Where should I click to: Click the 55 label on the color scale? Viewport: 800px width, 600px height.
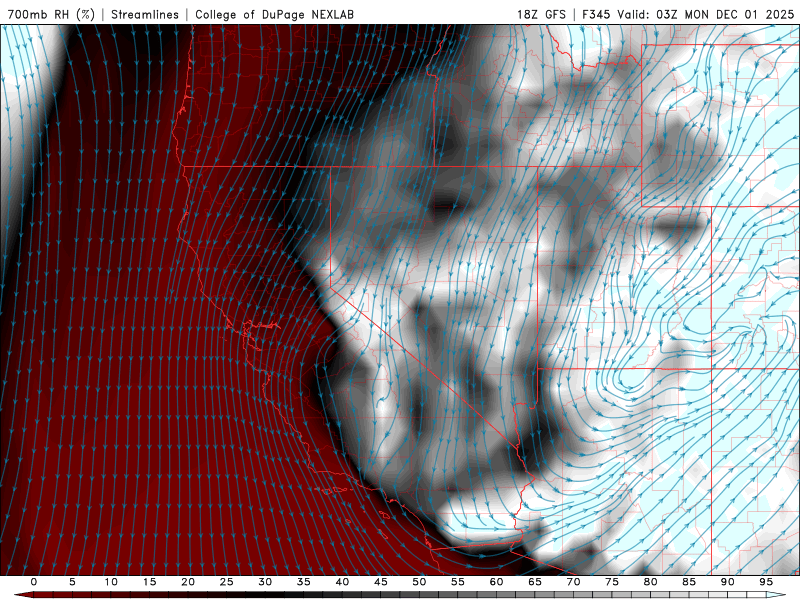click(x=457, y=582)
